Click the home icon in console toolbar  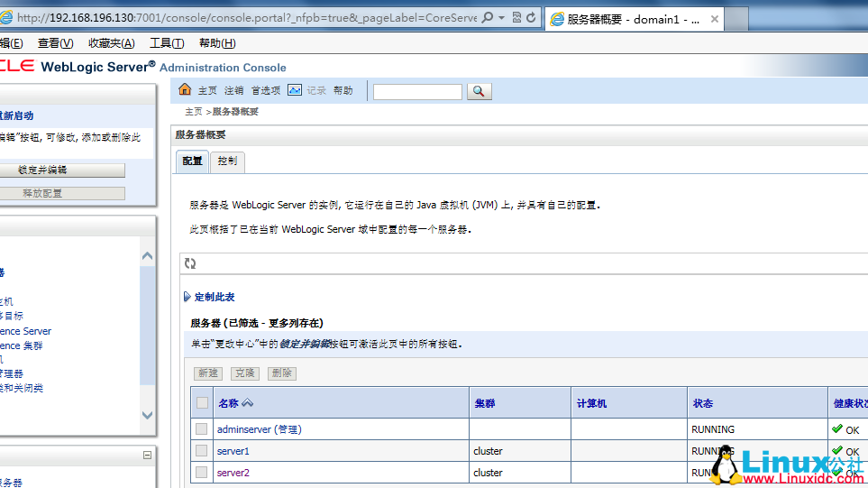185,89
